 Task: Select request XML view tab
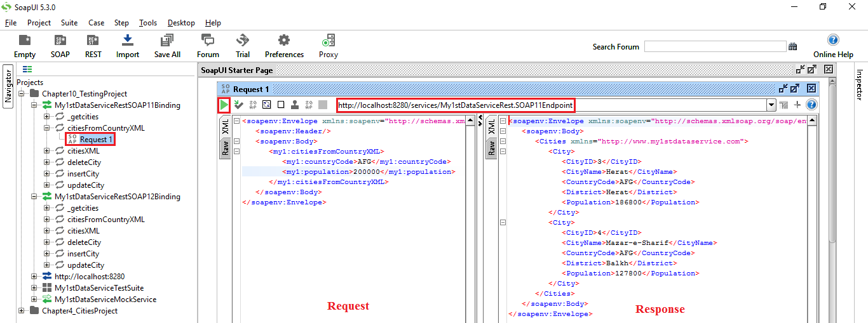(x=225, y=127)
